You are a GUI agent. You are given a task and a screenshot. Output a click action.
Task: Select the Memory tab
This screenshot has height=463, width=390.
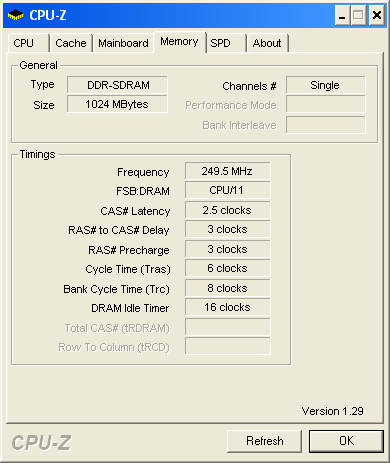pos(179,42)
